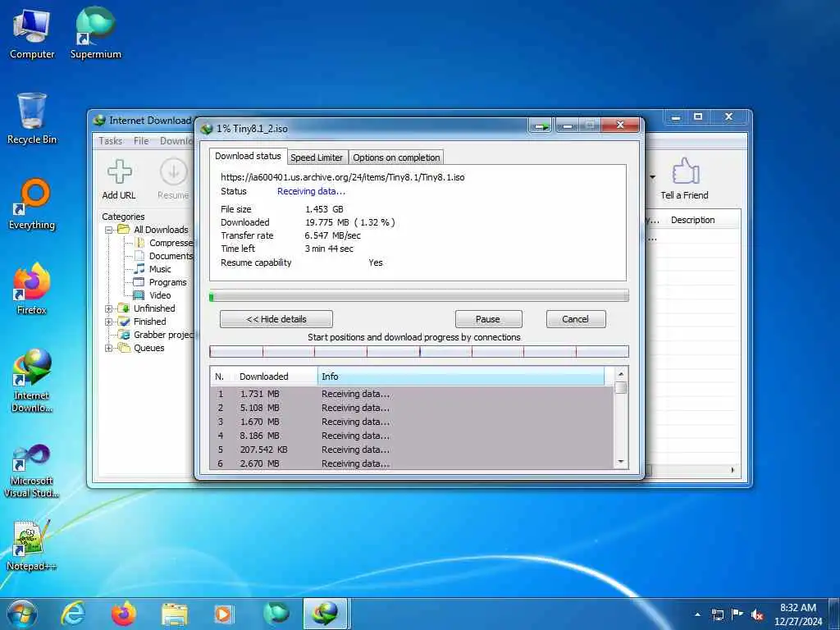Switch to the Speed Limiter tab
This screenshot has width=840, height=630.
coord(317,157)
